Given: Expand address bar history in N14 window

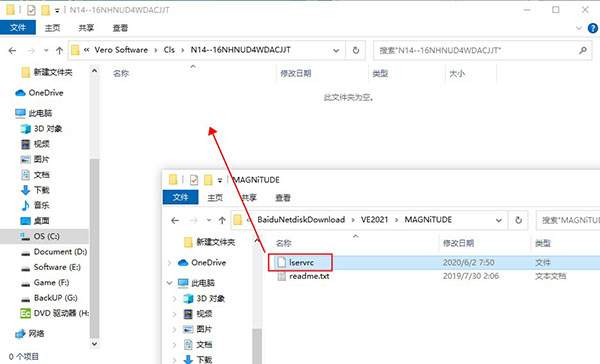Looking at the screenshot, I should click(336, 51).
